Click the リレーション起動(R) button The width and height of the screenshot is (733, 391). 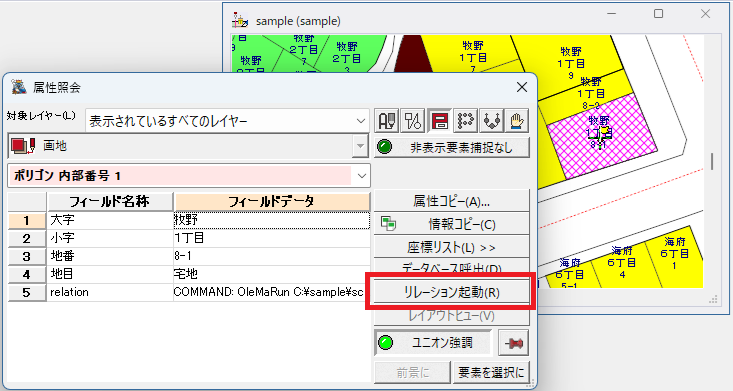(x=452, y=292)
